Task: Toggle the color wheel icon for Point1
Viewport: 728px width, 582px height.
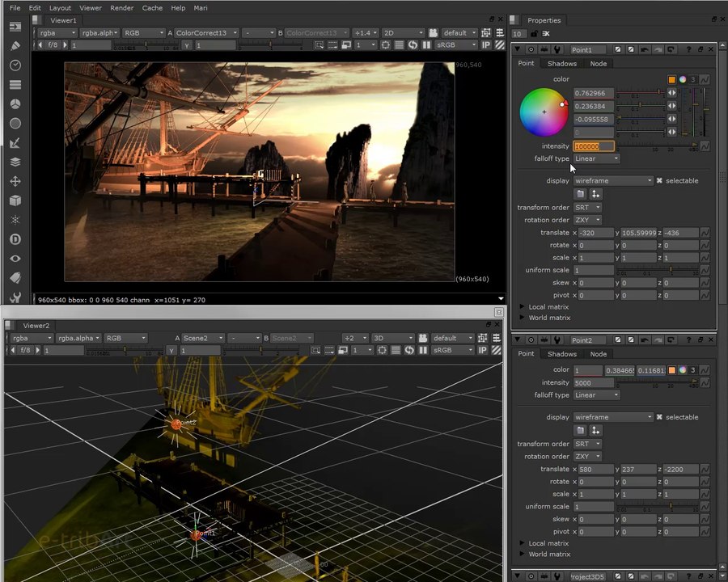Action: (683, 79)
